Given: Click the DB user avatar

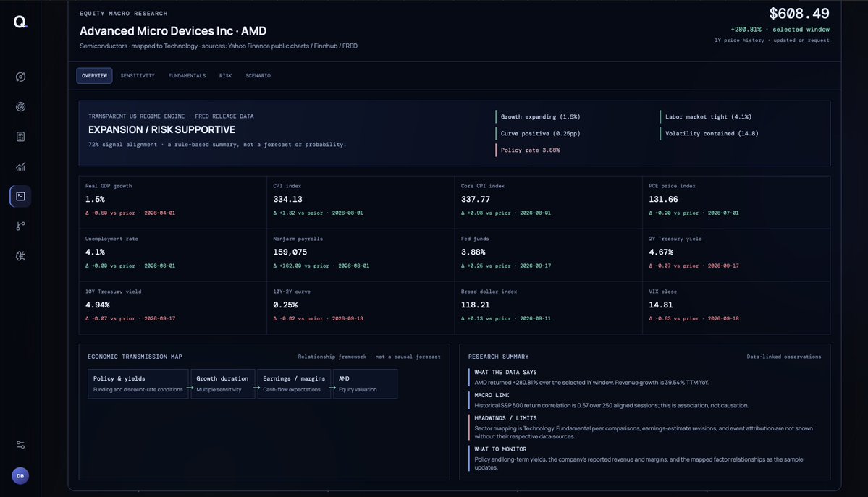Looking at the screenshot, I should pyautogui.click(x=20, y=476).
